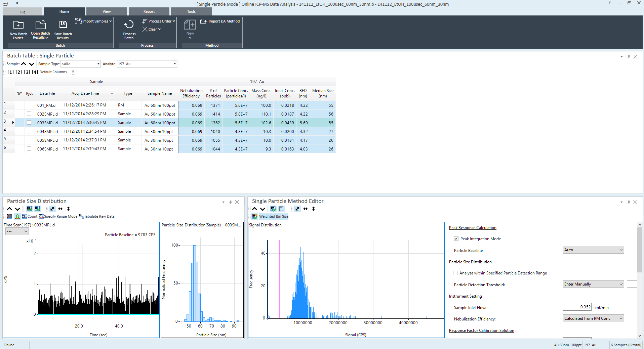Check reject box for 003SMPL.d
This screenshot has height=349, width=644.
29,123
